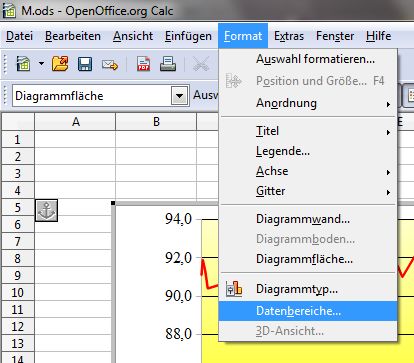Click the Diagrammtyp chart icon in menu
The image size is (414, 363).
[234, 289]
